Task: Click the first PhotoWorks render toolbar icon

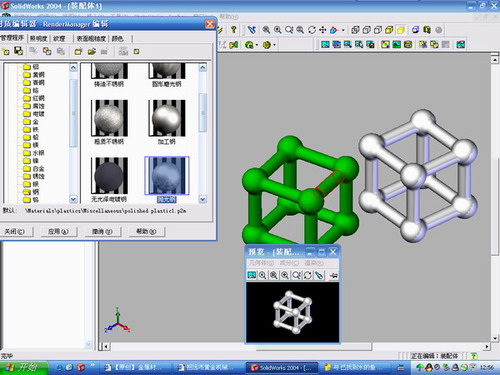Action: coord(325,44)
